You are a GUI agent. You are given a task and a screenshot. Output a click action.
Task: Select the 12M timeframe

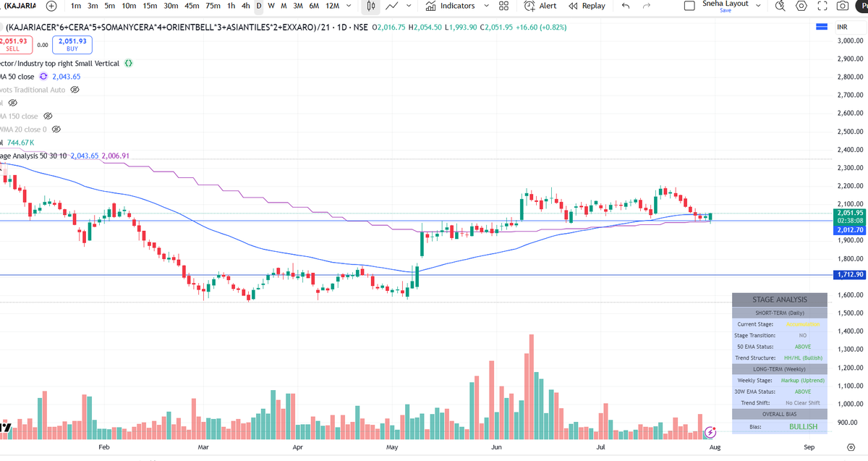click(x=333, y=6)
